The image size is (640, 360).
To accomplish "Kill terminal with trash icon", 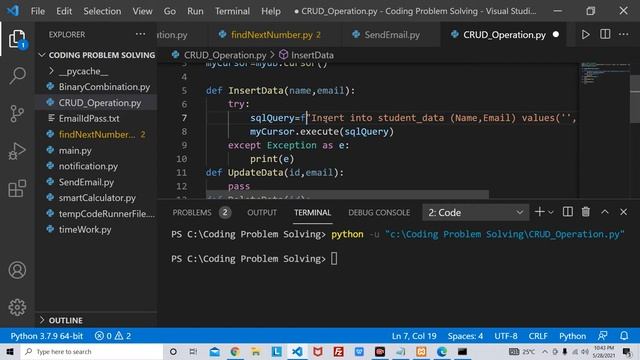I will (x=586, y=212).
